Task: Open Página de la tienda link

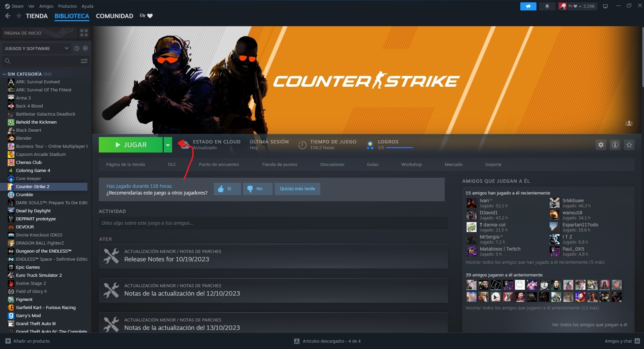Action: click(x=125, y=164)
